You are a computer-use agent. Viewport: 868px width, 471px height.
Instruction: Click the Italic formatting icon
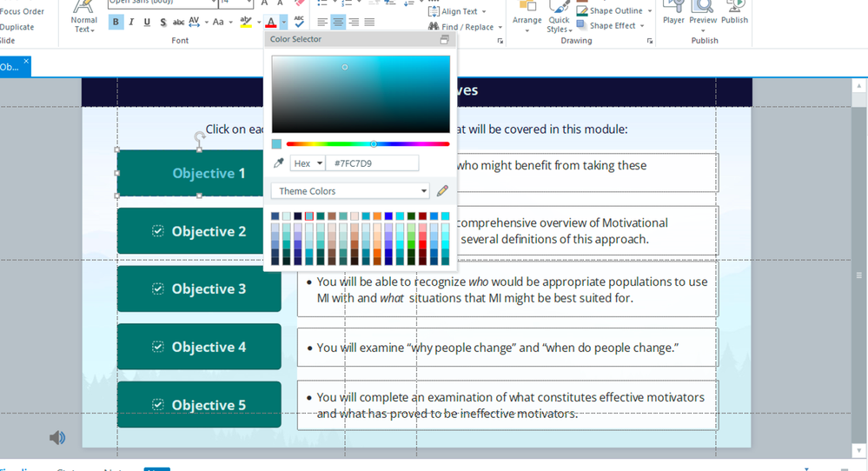[x=131, y=22]
